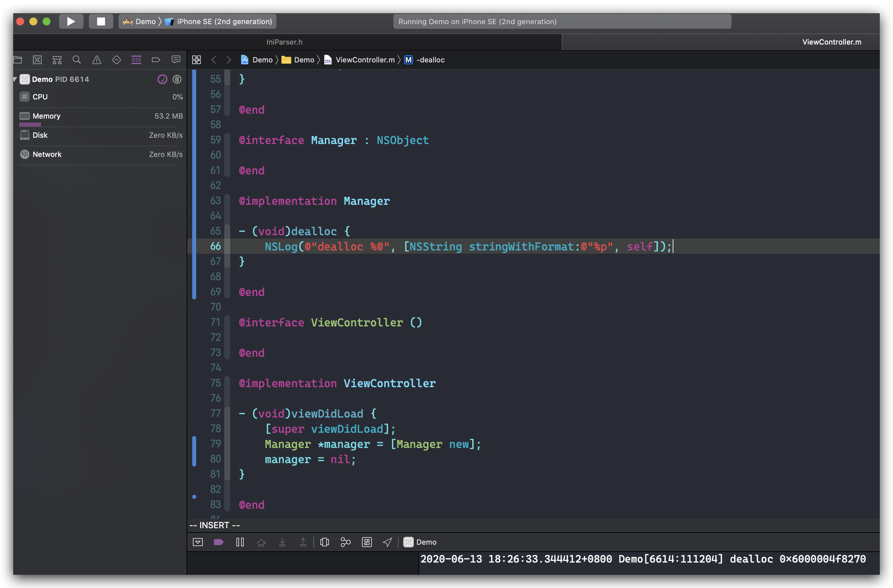This screenshot has height=588, width=893.
Task: Toggle breakpoints activation in debug bar
Action: 218,542
